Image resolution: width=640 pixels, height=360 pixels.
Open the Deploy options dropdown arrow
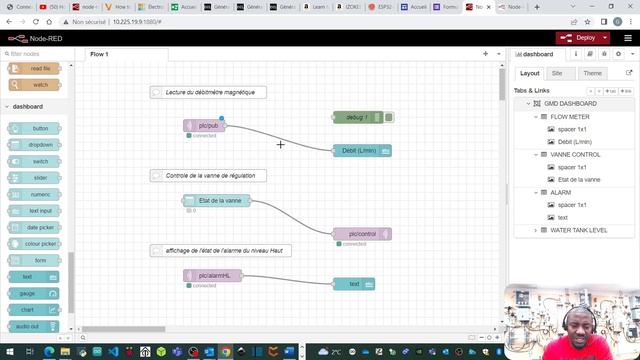tap(605, 38)
